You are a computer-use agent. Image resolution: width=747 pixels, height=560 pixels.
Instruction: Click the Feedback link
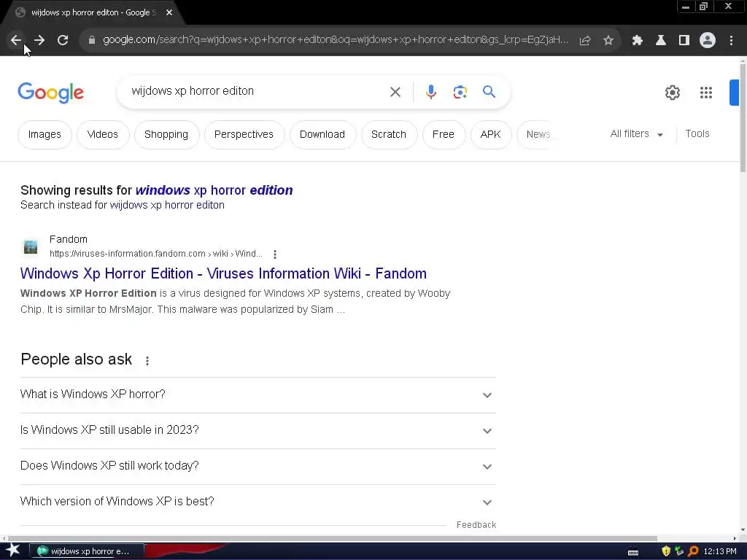click(x=476, y=525)
